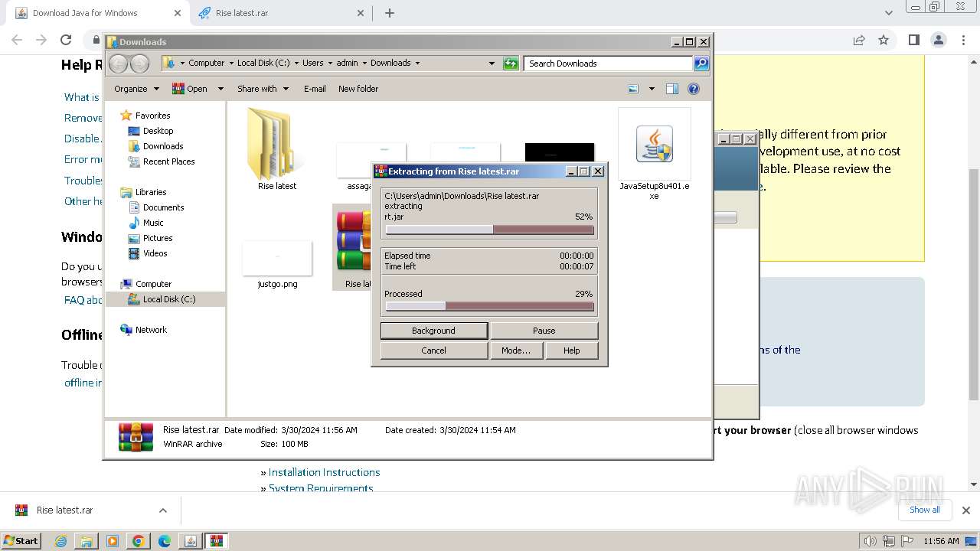Open Documents library

pyautogui.click(x=163, y=207)
